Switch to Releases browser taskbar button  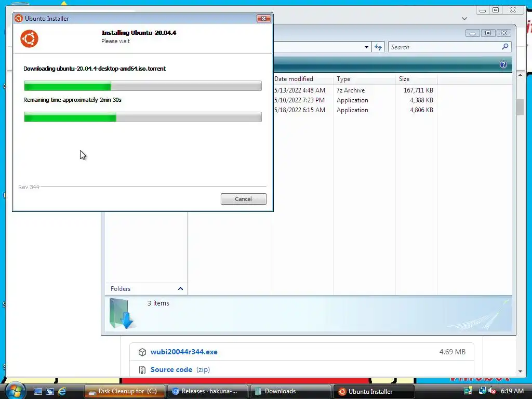208,391
